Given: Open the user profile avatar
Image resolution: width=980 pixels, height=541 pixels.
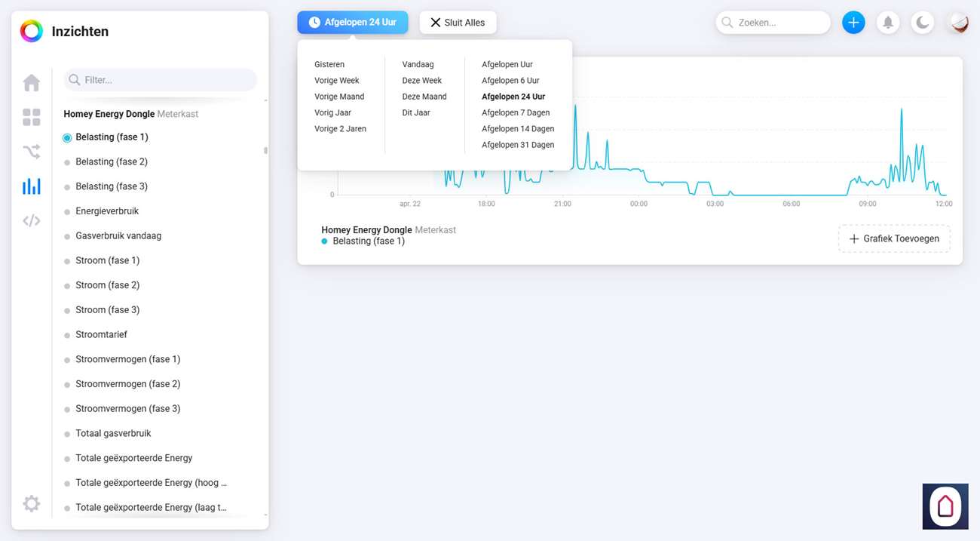Looking at the screenshot, I should [959, 23].
